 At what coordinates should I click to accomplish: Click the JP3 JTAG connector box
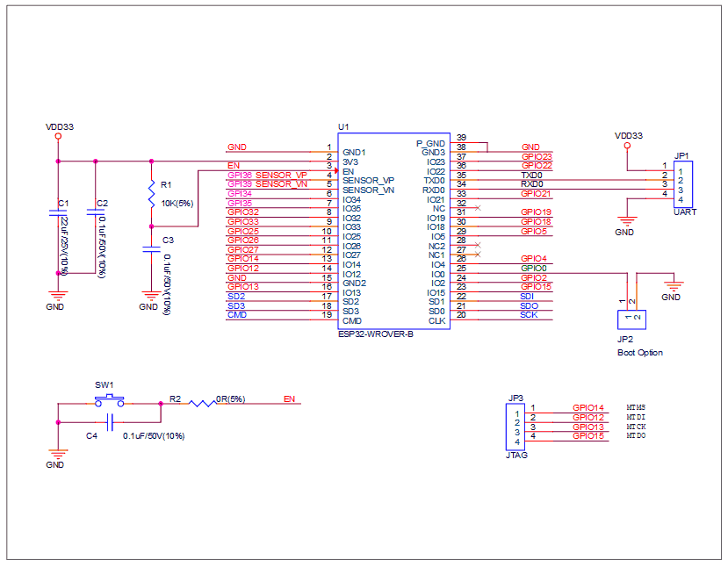tap(515, 427)
